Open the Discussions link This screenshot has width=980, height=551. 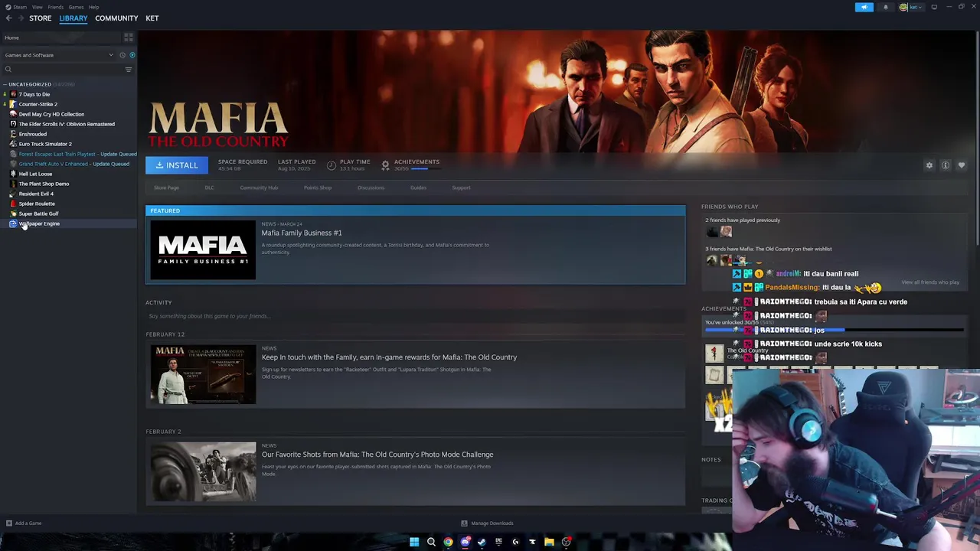pos(371,187)
